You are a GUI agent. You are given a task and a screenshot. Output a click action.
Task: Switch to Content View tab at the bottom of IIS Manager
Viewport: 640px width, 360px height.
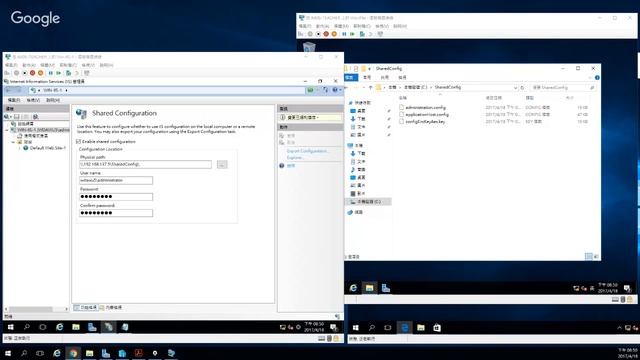click(111, 307)
